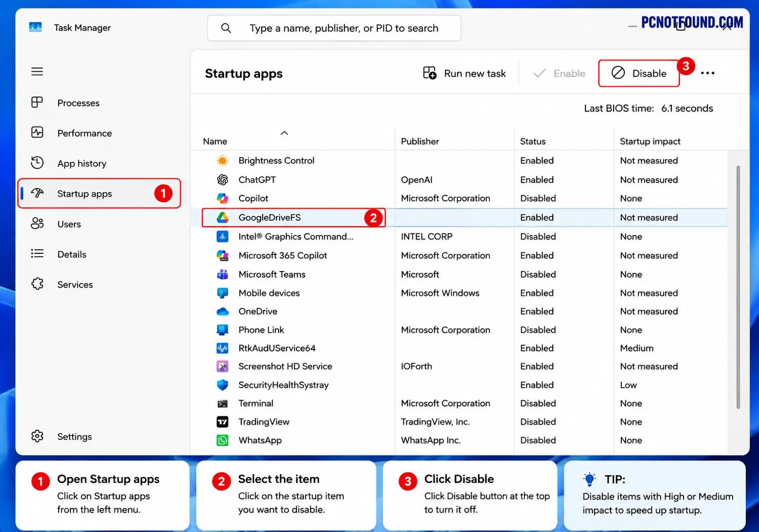The image size is (759, 532).
Task: Click the Microsoft Teams icon
Action: [x=222, y=274]
